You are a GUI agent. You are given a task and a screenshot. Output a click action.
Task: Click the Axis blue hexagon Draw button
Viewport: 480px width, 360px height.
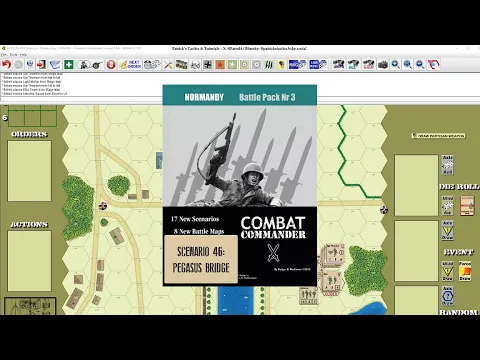(448, 296)
